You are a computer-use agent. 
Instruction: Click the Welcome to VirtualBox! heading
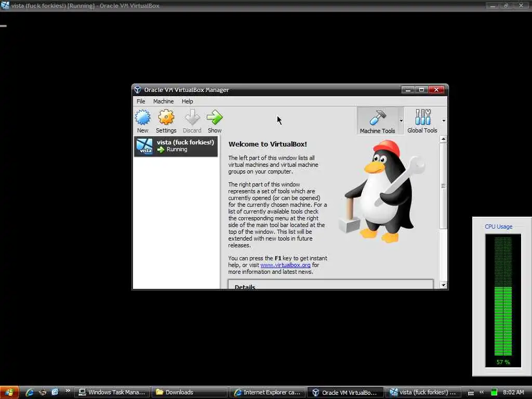point(268,144)
